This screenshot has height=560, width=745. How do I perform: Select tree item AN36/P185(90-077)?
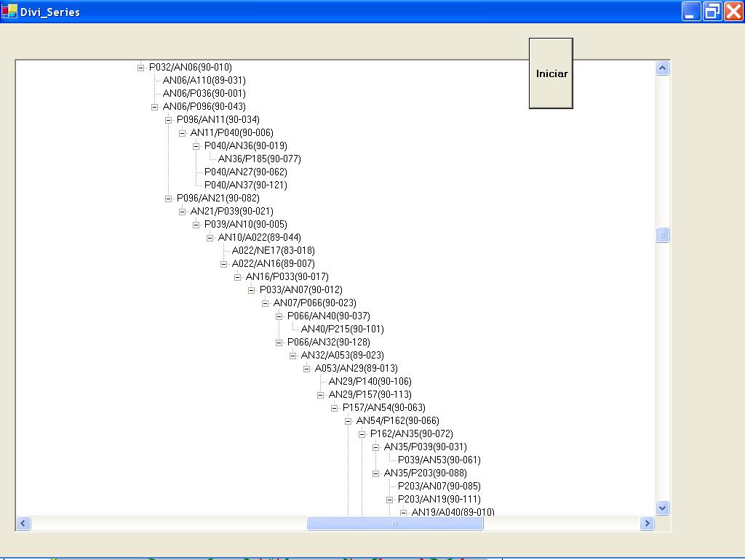pos(259,159)
